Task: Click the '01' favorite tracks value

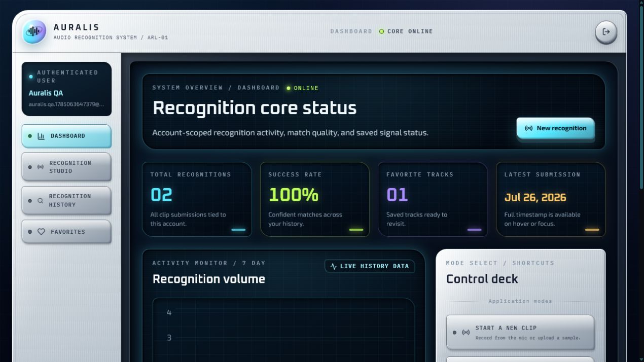Action: (x=397, y=195)
